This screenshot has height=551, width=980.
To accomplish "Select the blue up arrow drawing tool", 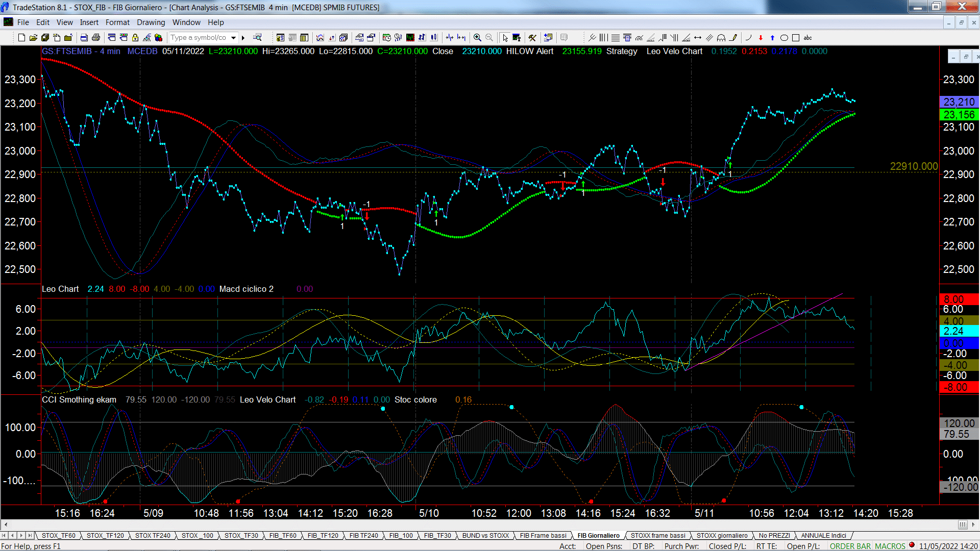I will click(772, 38).
